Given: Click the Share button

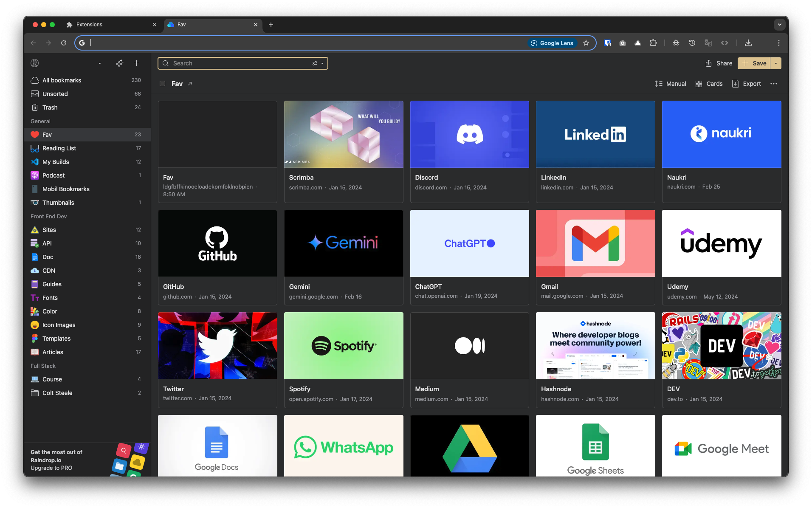Looking at the screenshot, I should tap(719, 63).
